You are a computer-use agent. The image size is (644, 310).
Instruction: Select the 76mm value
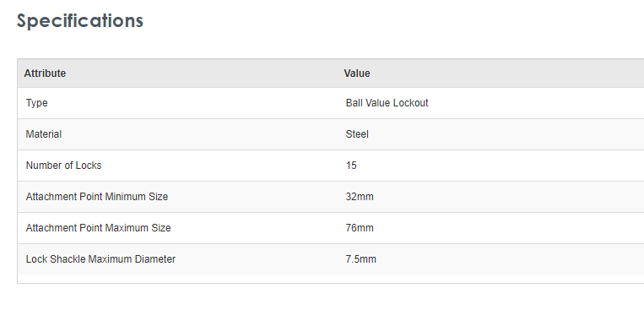pyautogui.click(x=360, y=228)
